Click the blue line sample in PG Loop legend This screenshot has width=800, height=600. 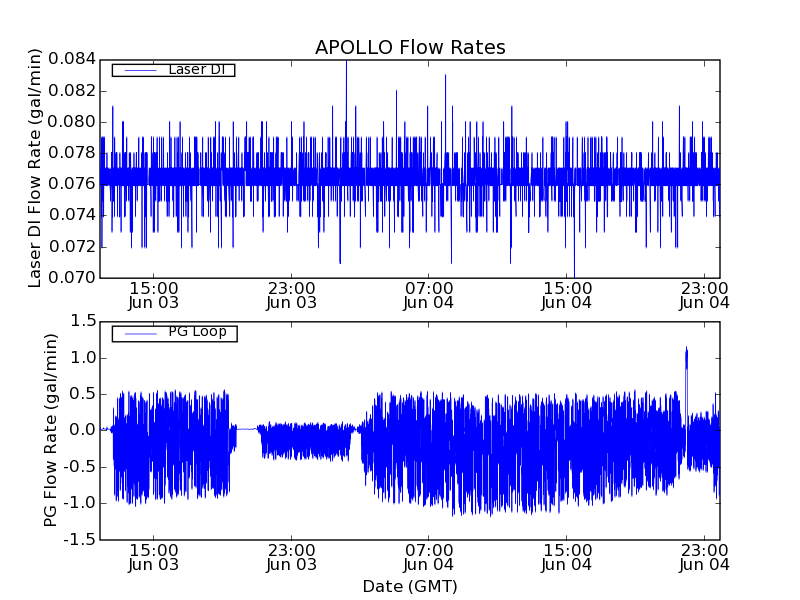(138, 333)
